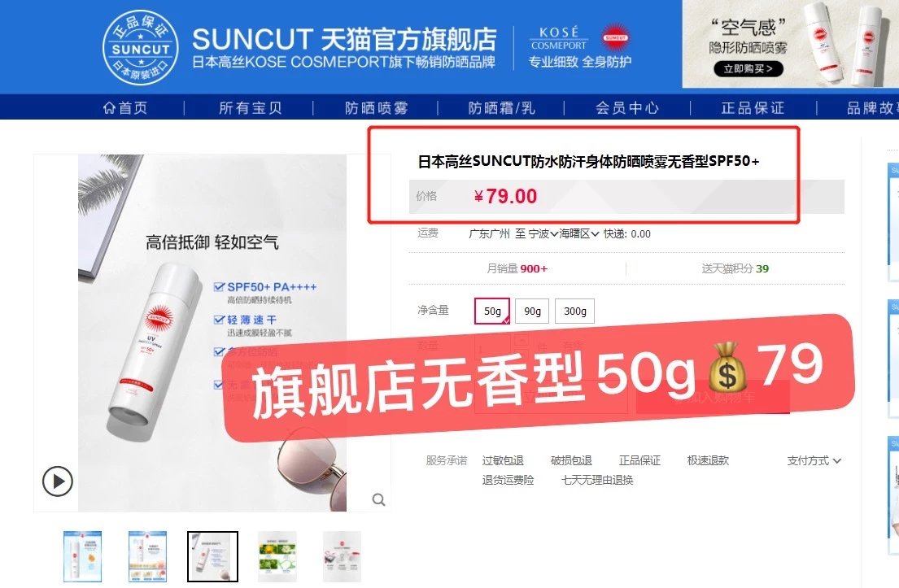Play the product video
The width and height of the screenshot is (899, 588).
57,481
